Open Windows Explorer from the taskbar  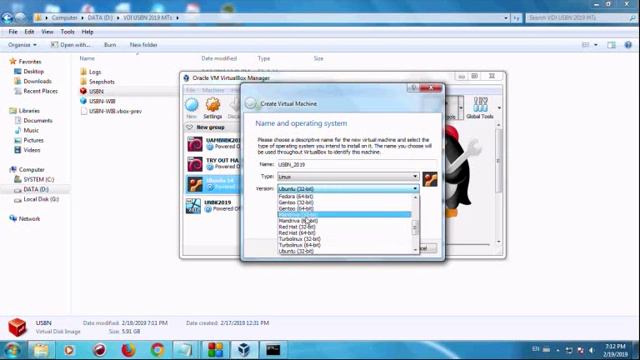point(41,350)
